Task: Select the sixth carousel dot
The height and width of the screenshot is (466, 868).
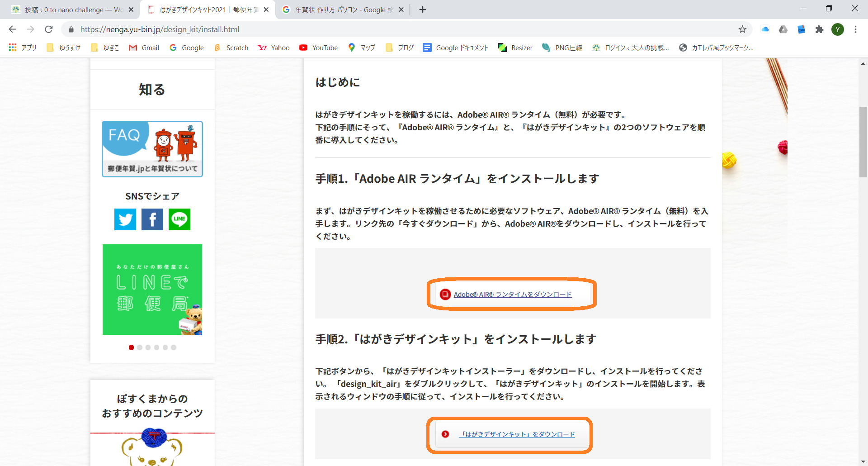Action: (174, 347)
